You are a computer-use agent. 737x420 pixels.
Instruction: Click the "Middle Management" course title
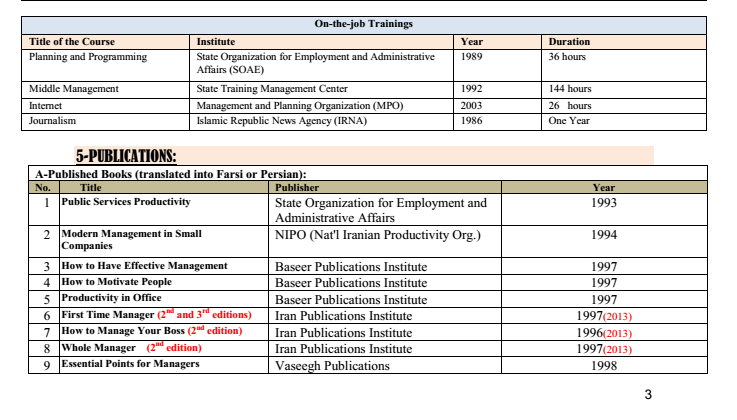74,89
